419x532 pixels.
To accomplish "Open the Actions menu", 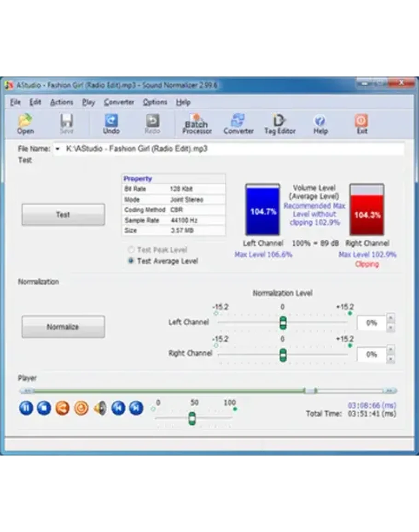I will point(61,102).
